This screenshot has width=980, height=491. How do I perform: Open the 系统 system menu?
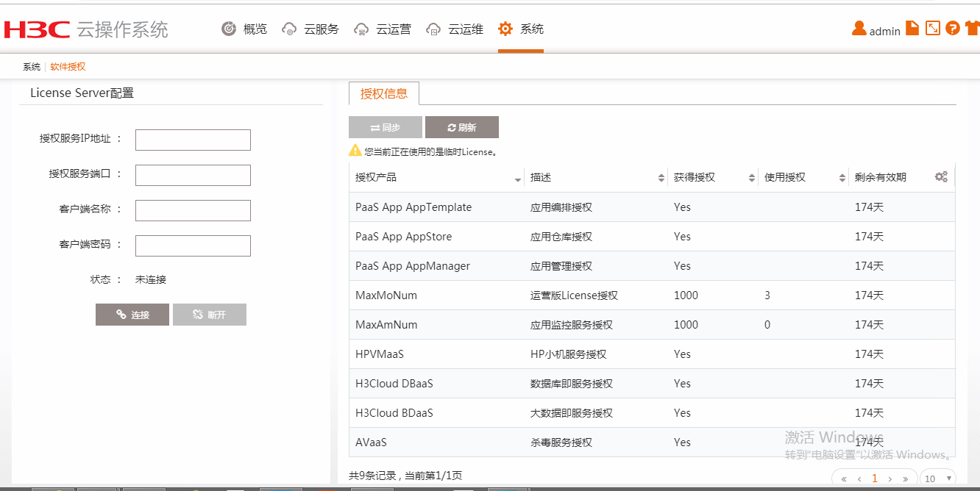521,29
